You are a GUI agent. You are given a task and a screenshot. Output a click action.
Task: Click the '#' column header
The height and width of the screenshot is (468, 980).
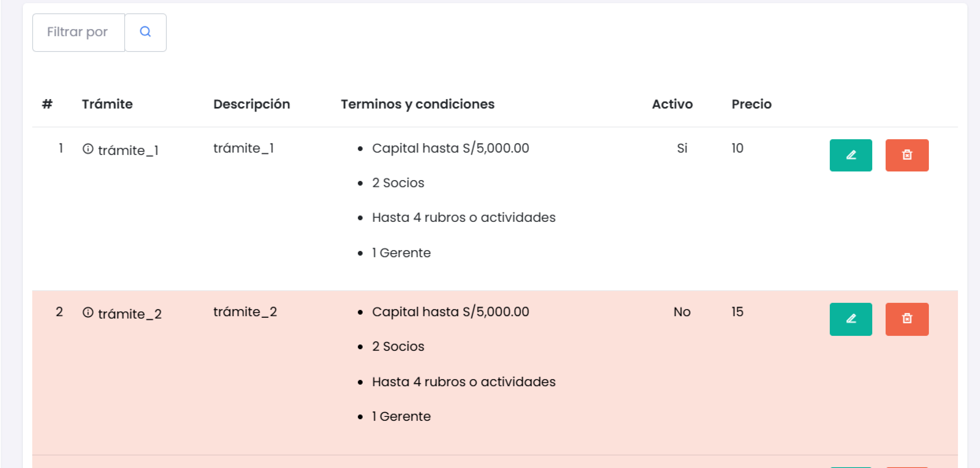click(47, 104)
